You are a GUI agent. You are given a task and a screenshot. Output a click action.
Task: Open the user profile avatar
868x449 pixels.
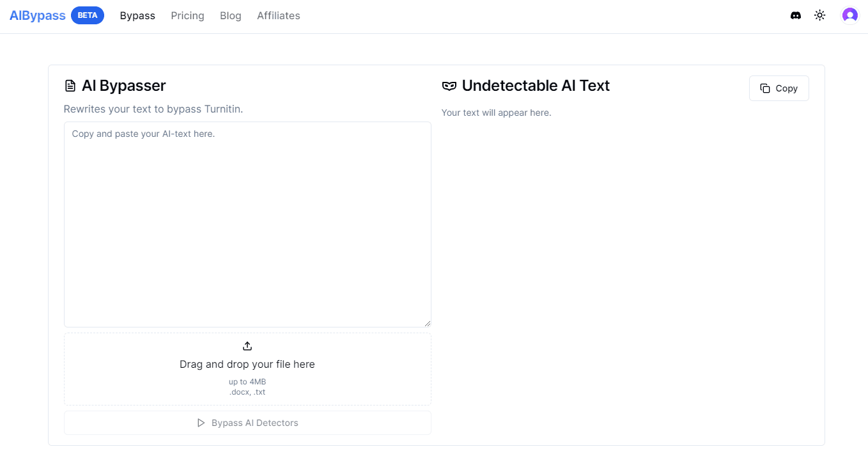(849, 15)
